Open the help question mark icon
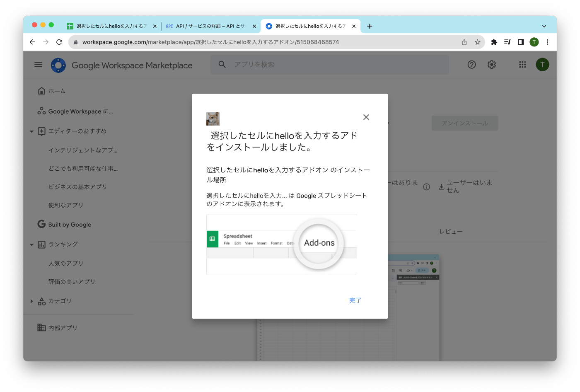This screenshot has width=580, height=392. tap(471, 65)
